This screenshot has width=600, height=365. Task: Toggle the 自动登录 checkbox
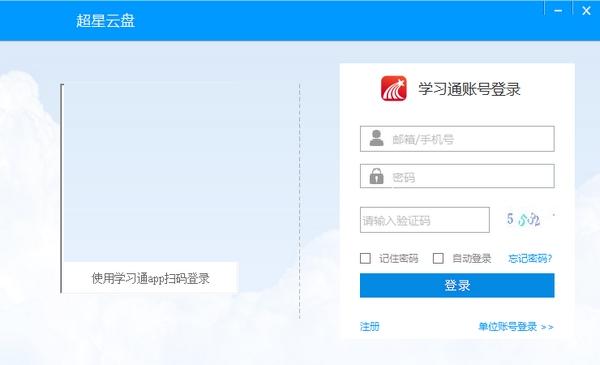(x=438, y=258)
